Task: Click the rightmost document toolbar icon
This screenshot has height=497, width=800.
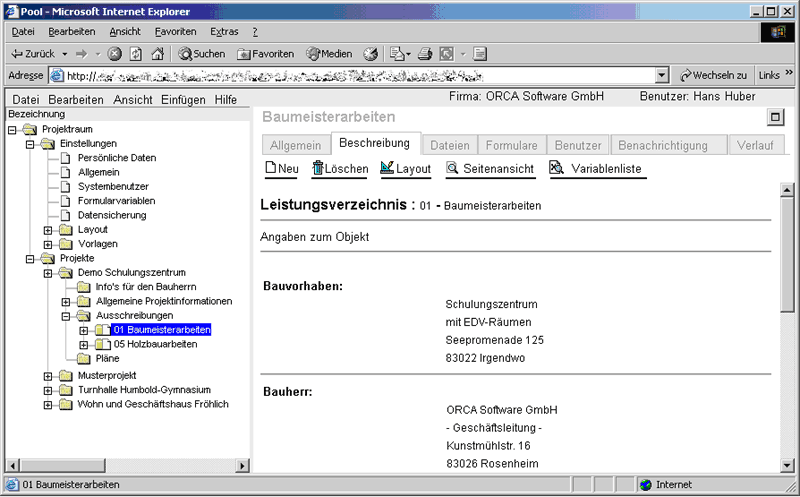Action: tap(480, 54)
